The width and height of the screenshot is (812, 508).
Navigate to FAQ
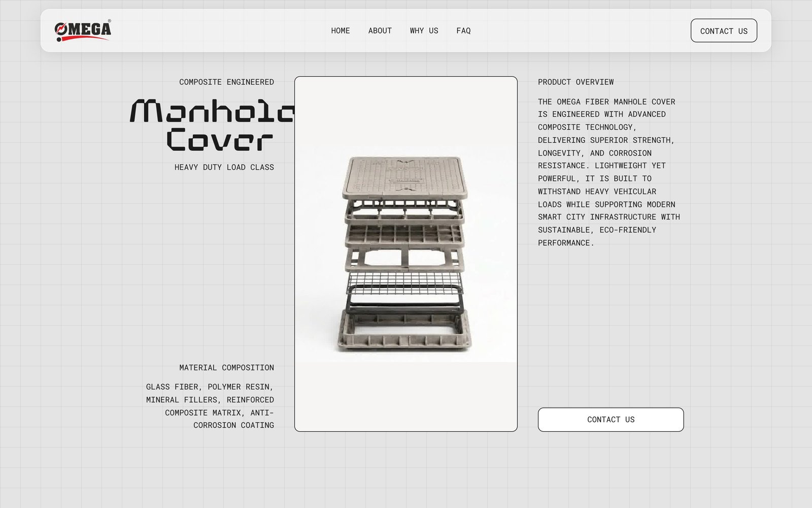[x=463, y=30]
